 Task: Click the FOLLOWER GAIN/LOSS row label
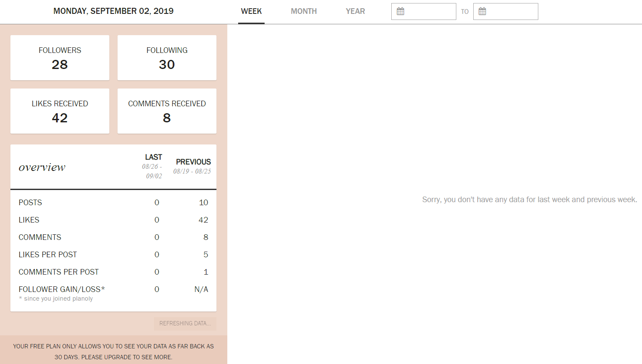pos(62,289)
